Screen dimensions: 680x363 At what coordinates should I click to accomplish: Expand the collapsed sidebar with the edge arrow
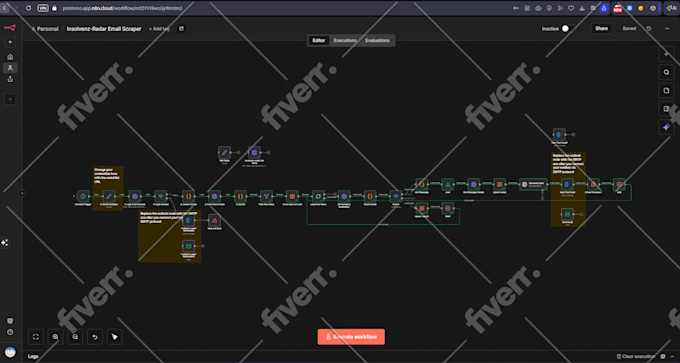[22, 193]
